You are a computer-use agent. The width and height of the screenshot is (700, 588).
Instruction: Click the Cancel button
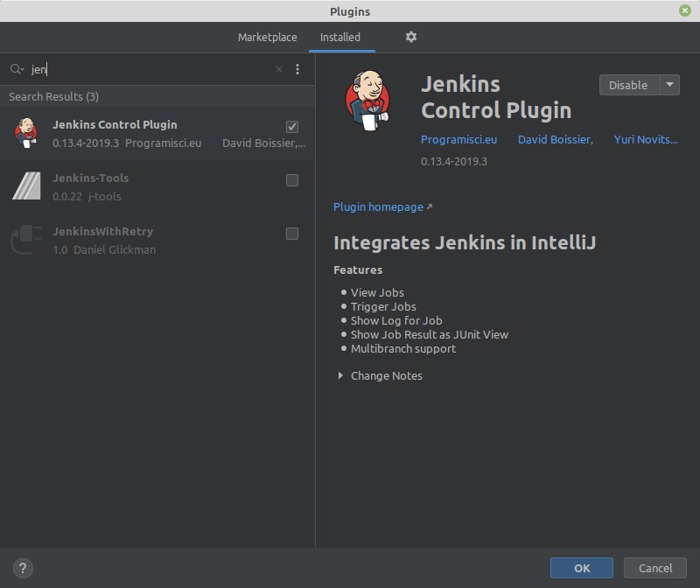[x=654, y=568]
